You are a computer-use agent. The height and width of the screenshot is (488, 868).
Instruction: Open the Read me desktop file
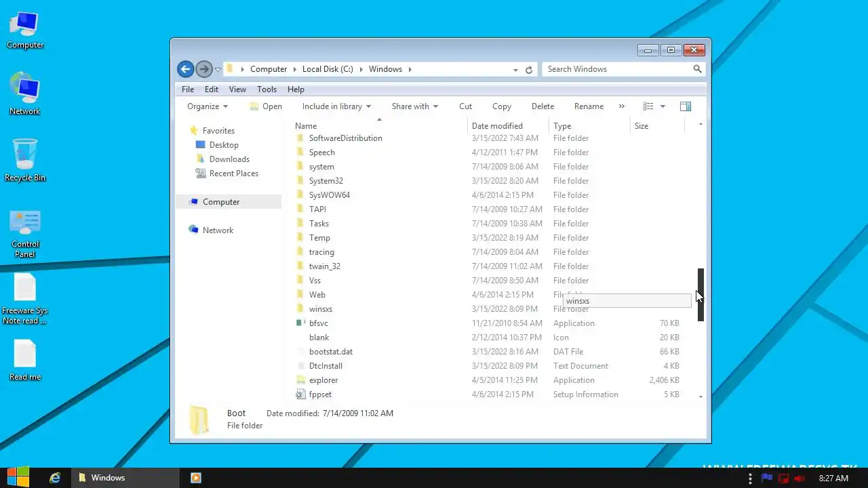(x=25, y=359)
